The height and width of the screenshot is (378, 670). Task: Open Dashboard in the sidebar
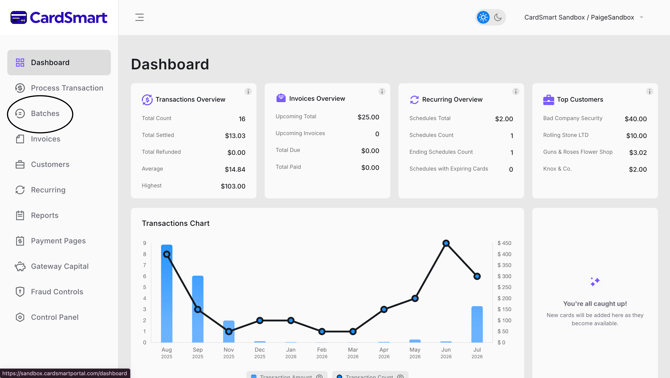coord(59,62)
